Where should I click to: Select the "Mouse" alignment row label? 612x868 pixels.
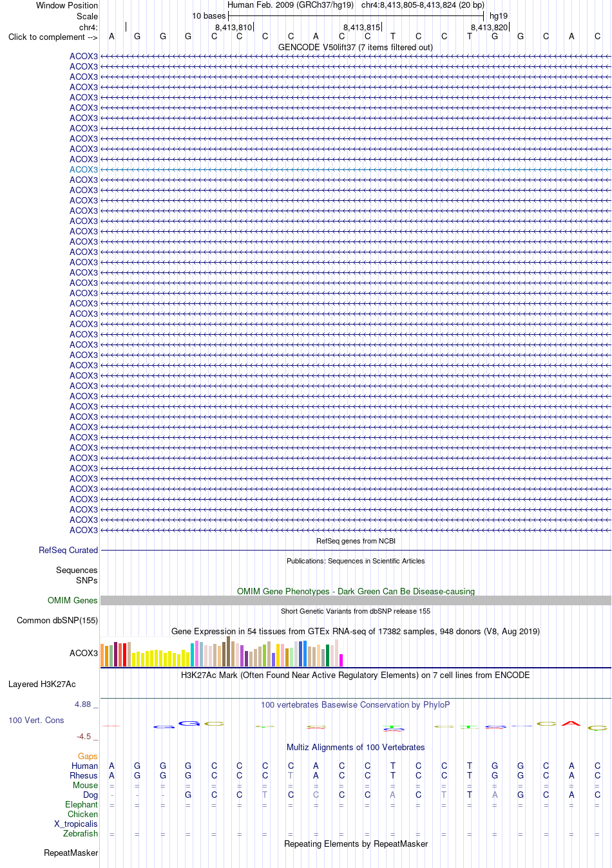point(85,785)
